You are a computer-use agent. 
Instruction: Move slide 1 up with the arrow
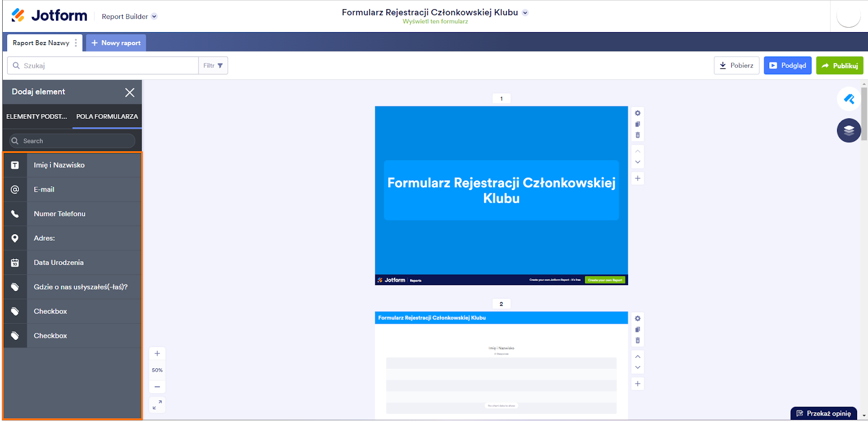pyautogui.click(x=637, y=152)
